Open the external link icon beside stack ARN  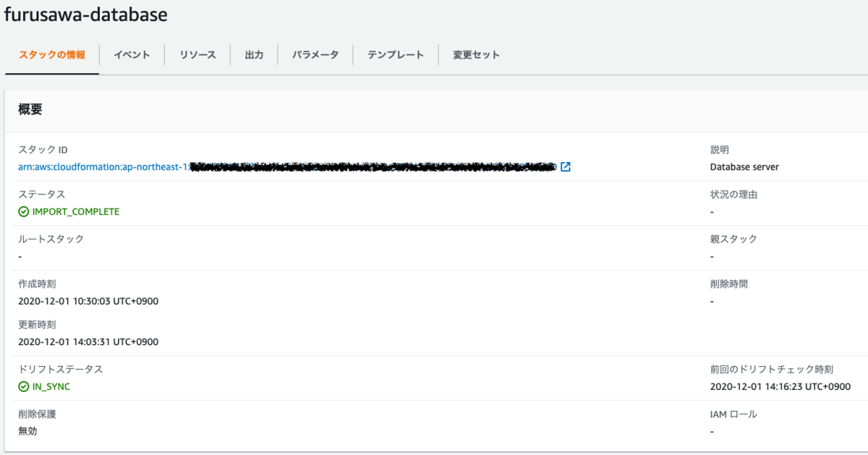pos(566,167)
